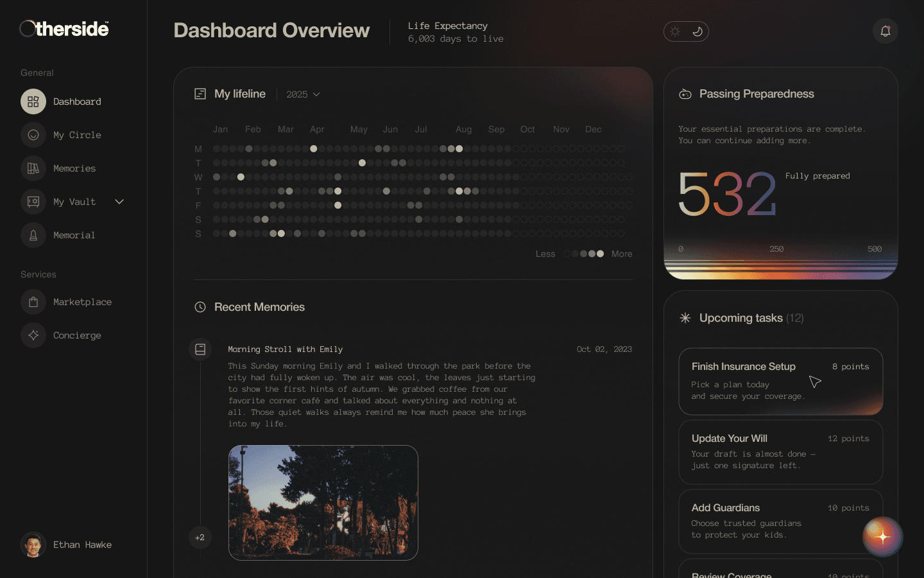The width and height of the screenshot is (924, 578).
Task: Click the Ethan Hawke user name
Action: 82,545
